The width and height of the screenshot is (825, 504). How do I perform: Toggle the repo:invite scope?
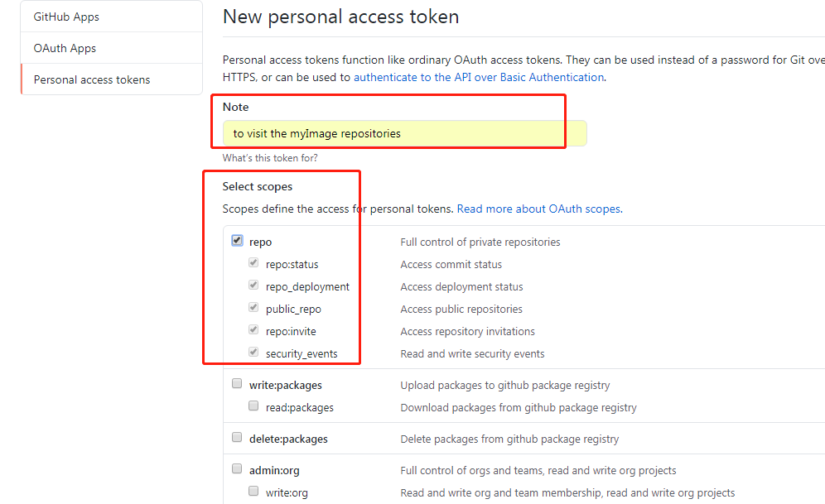[x=253, y=329]
